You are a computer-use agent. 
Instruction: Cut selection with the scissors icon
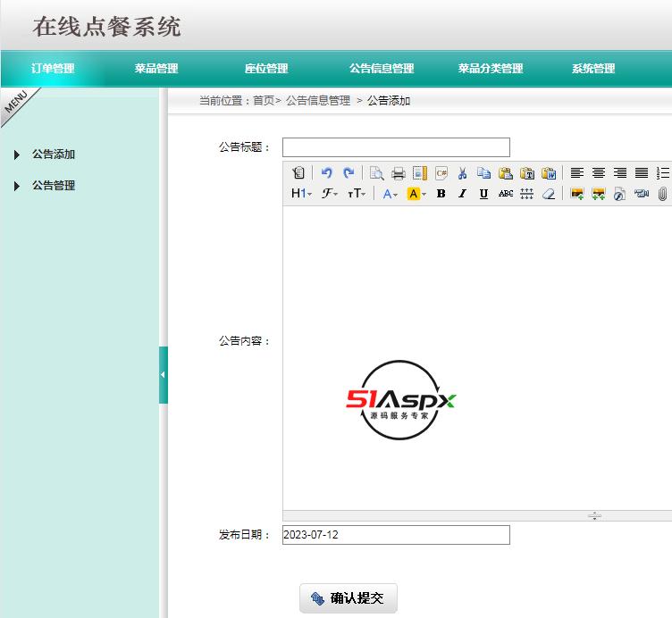point(462,173)
